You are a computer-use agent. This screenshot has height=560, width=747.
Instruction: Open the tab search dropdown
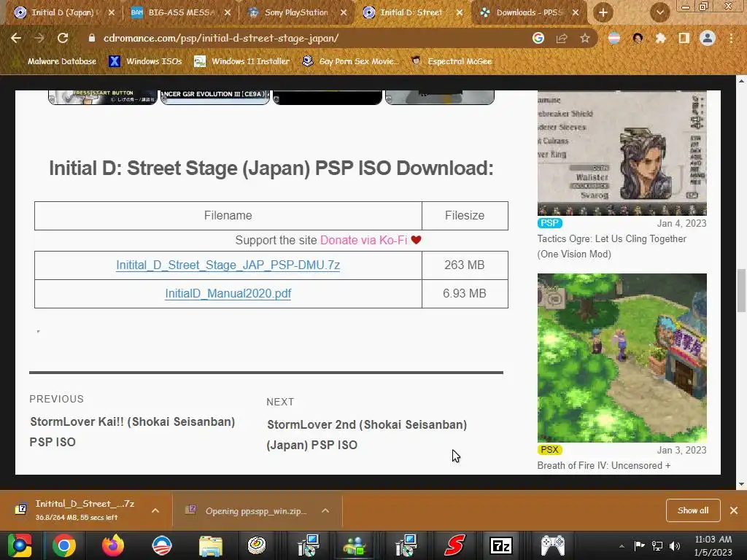pos(659,12)
